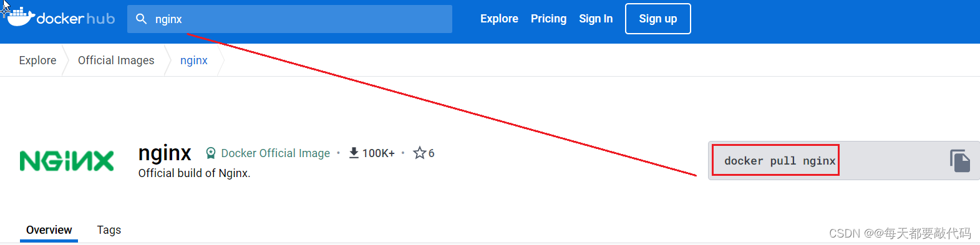This screenshot has height=245, width=980.
Task: Go to Explore breadcrumb
Action: 37,60
